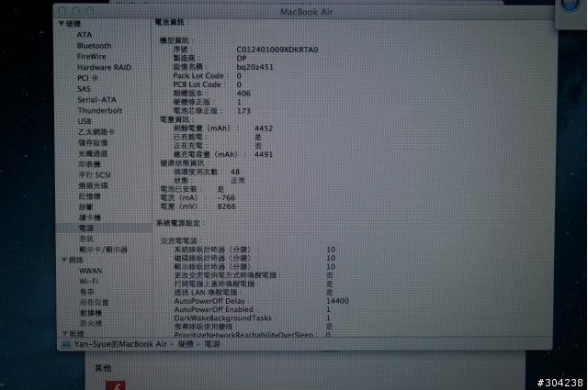Click the value 14400
The image size is (588, 390).
[337, 301]
